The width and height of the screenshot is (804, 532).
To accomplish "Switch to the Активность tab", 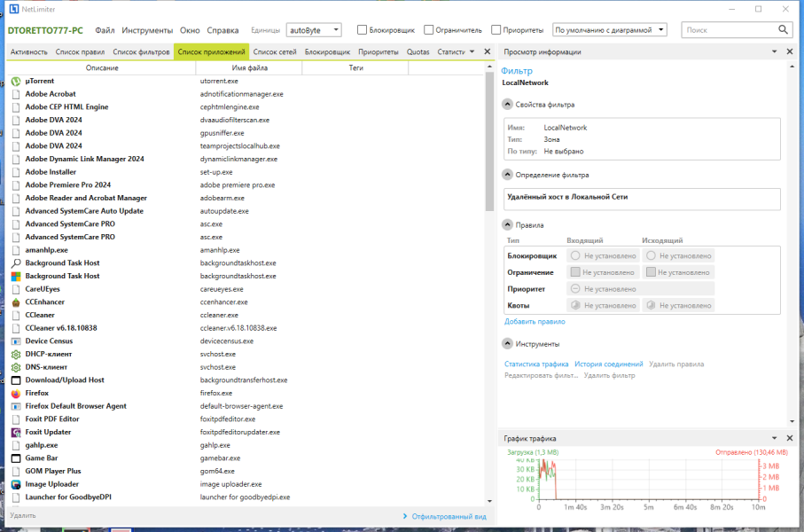I will pos(28,51).
